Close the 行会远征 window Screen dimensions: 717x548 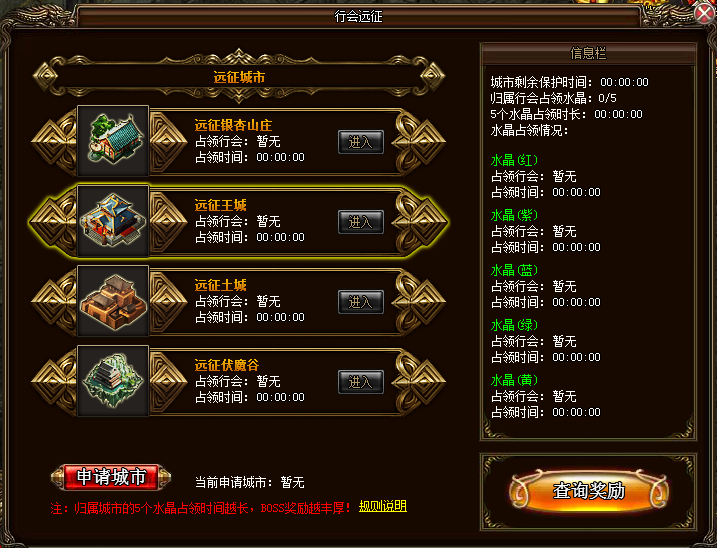click(x=705, y=13)
